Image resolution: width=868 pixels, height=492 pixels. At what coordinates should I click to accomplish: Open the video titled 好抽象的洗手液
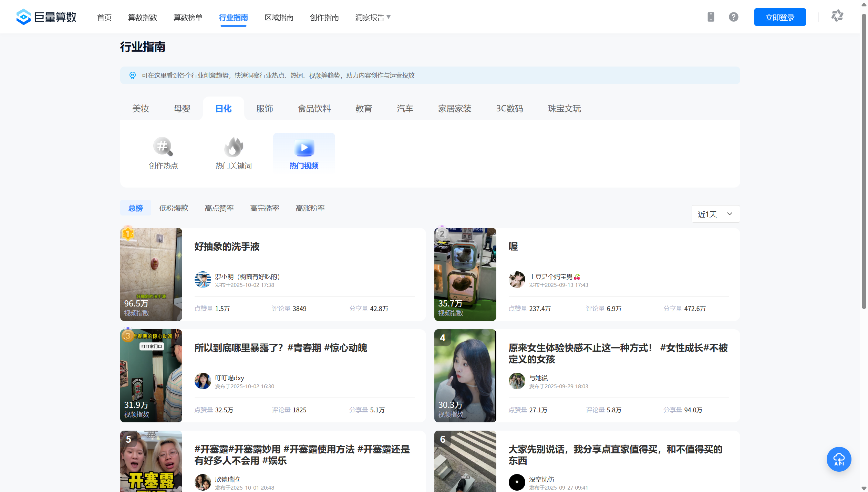[227, 247]
